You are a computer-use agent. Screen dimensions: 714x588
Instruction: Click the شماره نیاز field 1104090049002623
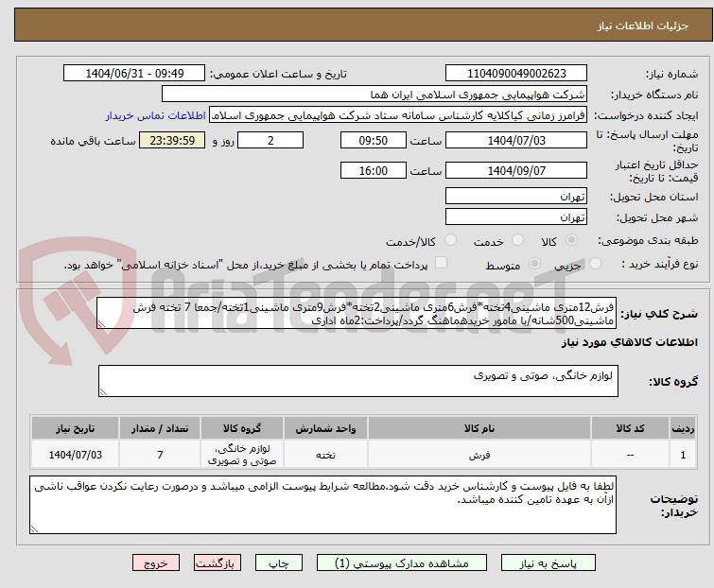pos(516,74)
